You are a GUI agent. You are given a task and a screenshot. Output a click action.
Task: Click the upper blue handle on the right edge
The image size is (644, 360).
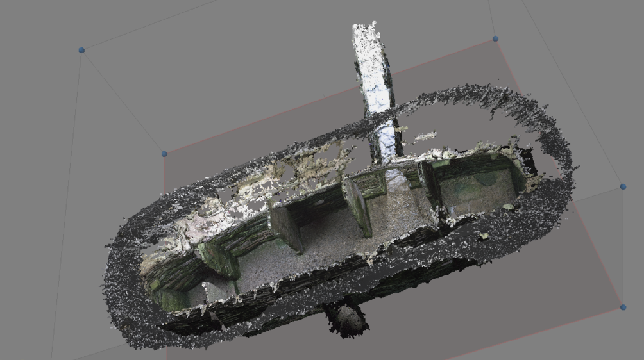(623, 186)
